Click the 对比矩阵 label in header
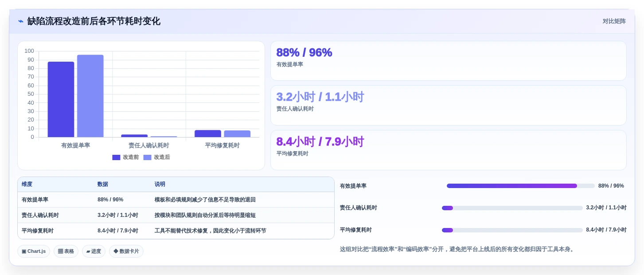Viewport: 644px width, 275px height. pyautogui.click(x=614, y=21)
